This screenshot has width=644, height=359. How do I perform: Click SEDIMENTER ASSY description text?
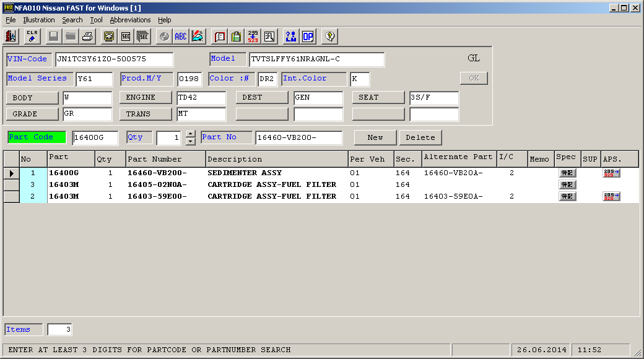[x=245, y=173]
